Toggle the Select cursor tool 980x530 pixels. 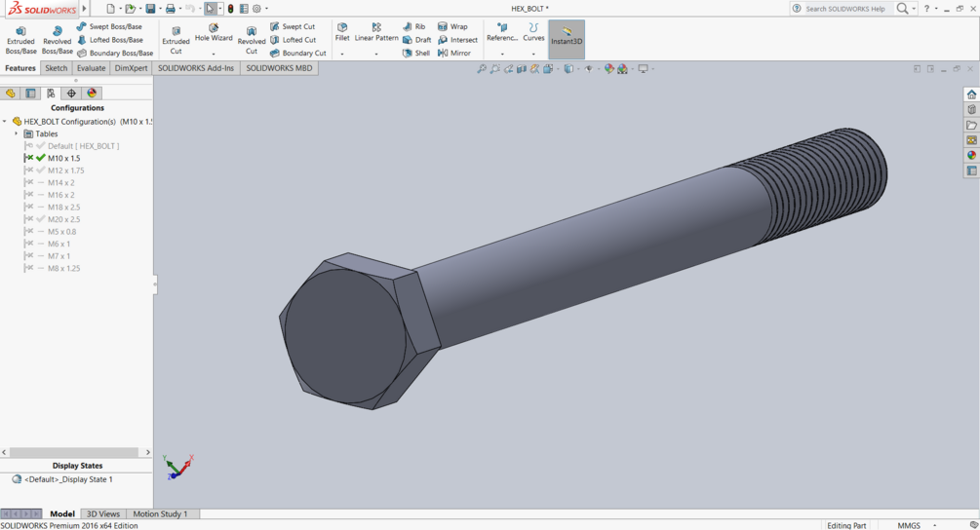click(211, 9)
